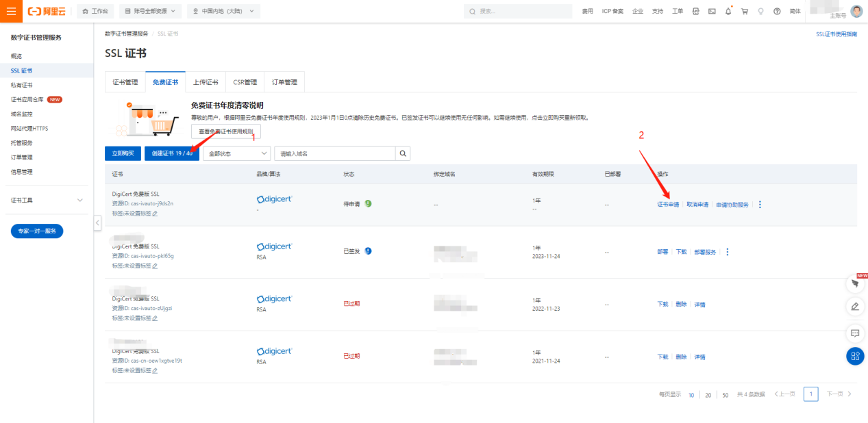Switch to 订单管理 tab

tap(284, 82)
